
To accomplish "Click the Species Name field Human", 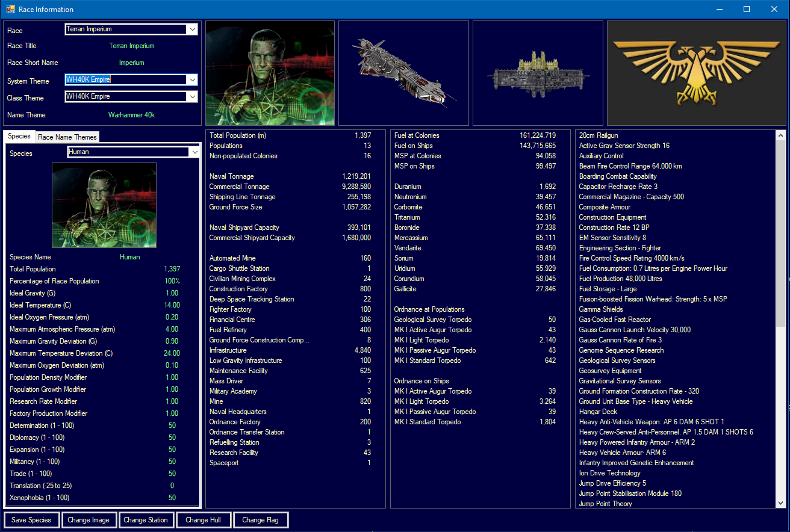I will [x=130, y=257].
